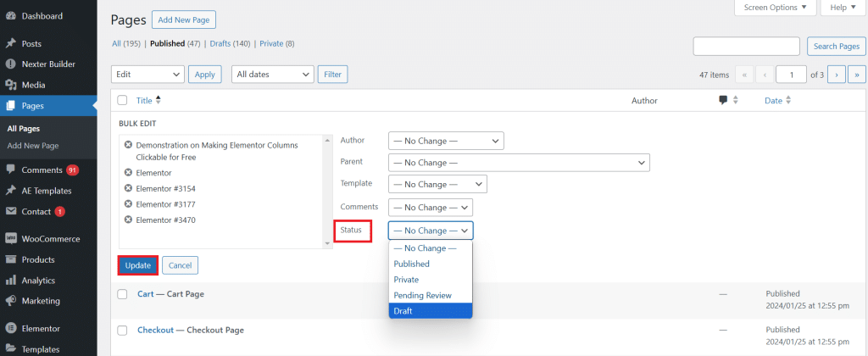Image resolution: width=868 pixels, height=356 pixels.
Task: Click the Posts pushpin icon
Action: pyautogui.click(x=10, y=44)
